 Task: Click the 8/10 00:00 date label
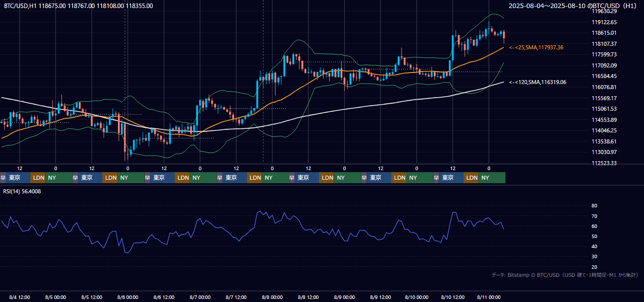coord(416,297)
